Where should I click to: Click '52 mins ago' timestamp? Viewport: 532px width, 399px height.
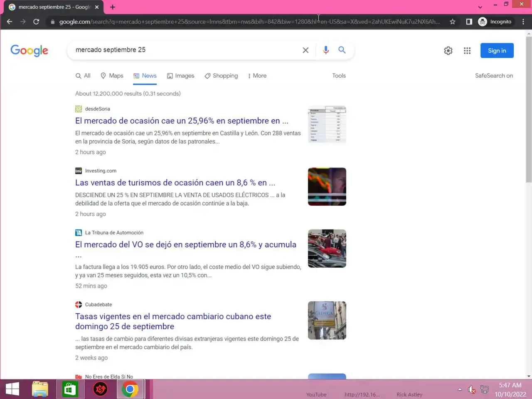coord(91,286)
